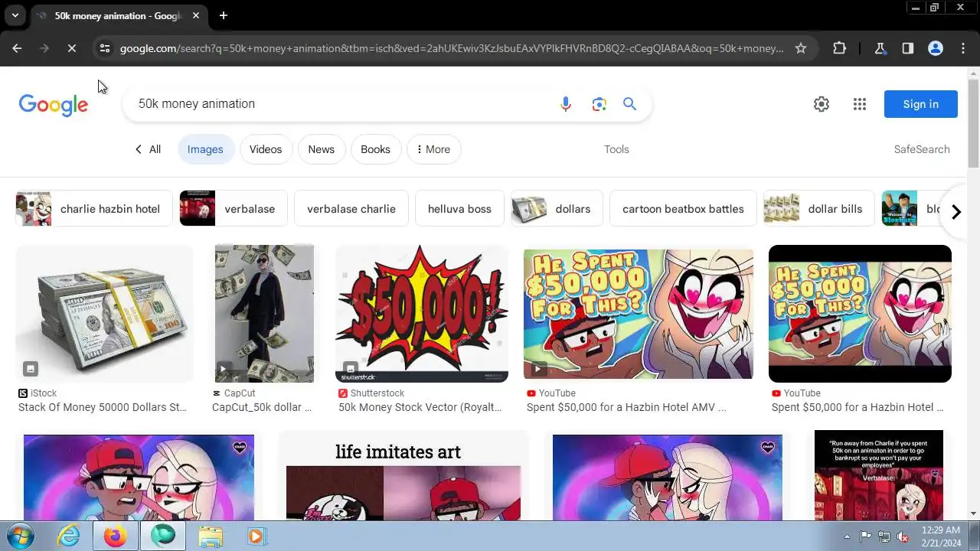The width and height of the screenshot is (980, 551).
Task: Open Chrome Labs flask icon
Action: (880, 48)
